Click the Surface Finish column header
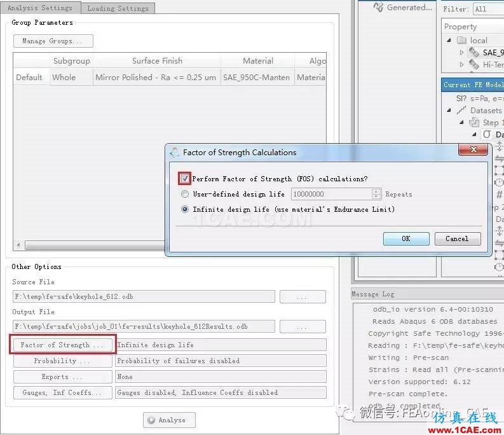This screenshot has height=435, width=504. 157,61
